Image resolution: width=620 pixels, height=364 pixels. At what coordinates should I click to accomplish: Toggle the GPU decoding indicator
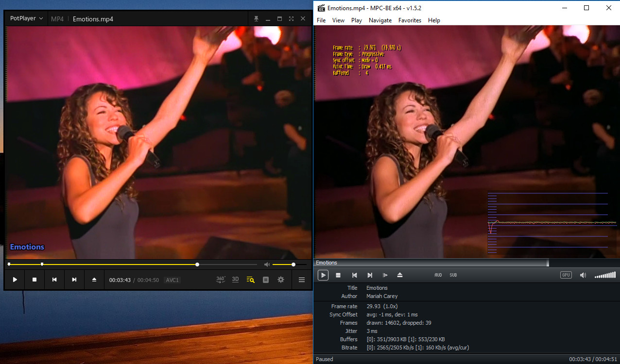[566, 275]
